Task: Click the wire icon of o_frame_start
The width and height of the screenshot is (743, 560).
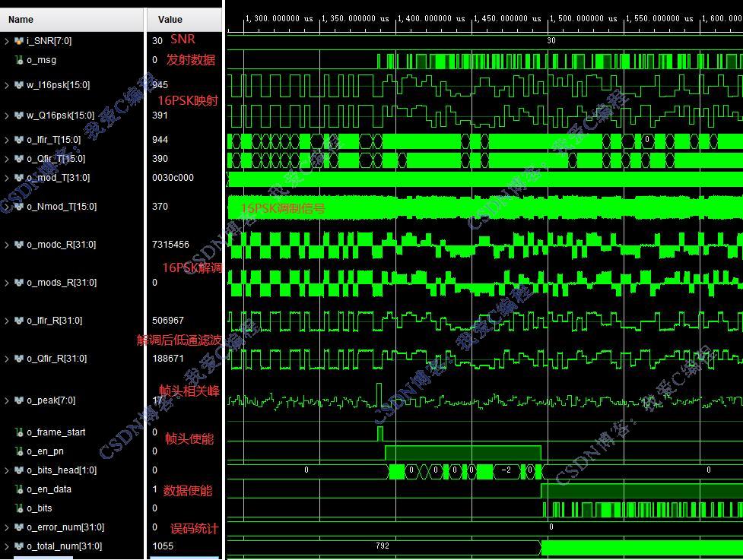Action: click(x=19, y=432)
